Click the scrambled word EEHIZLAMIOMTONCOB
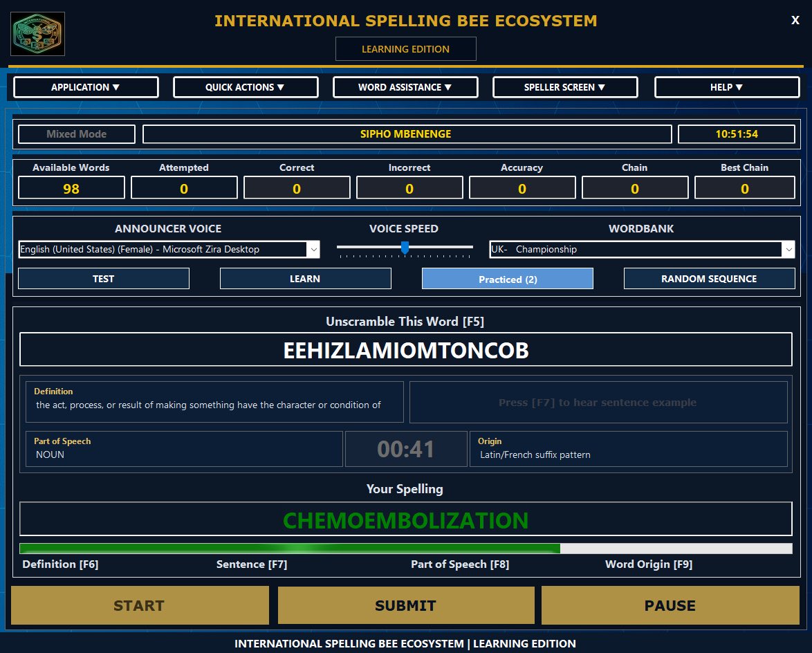 click(406, 350)
